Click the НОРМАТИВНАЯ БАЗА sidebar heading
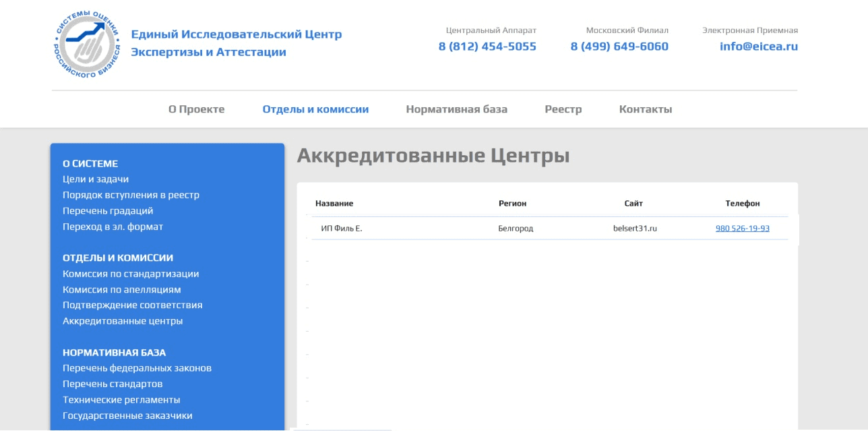The height and width of the screenshot is (431, 868). pyautogui.click(x=114, y=352)
